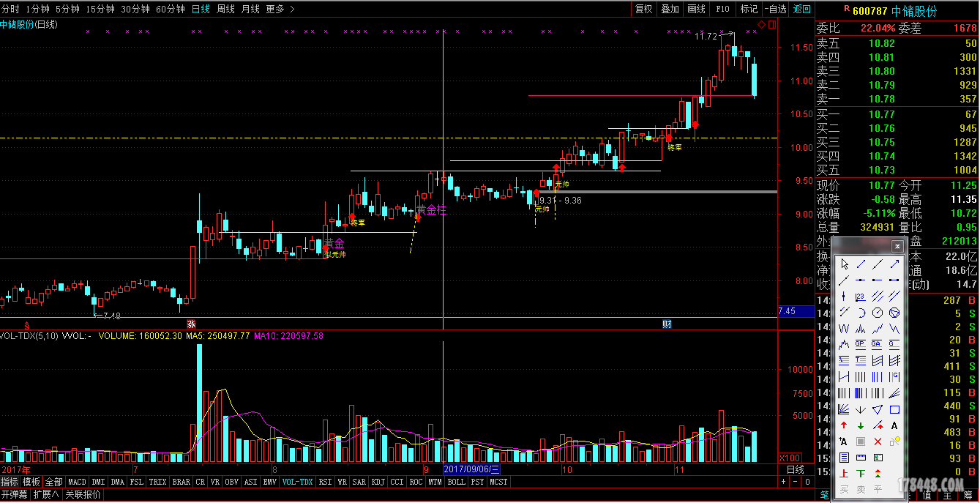Click the plus zoom button below chart
980x503 pixels.
[x=784, y=482]
